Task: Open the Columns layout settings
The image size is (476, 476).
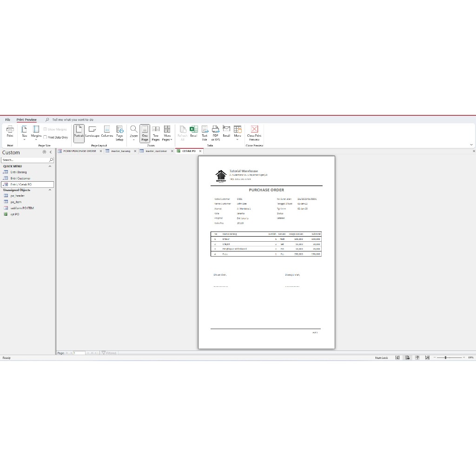Action: click(107, 132)
